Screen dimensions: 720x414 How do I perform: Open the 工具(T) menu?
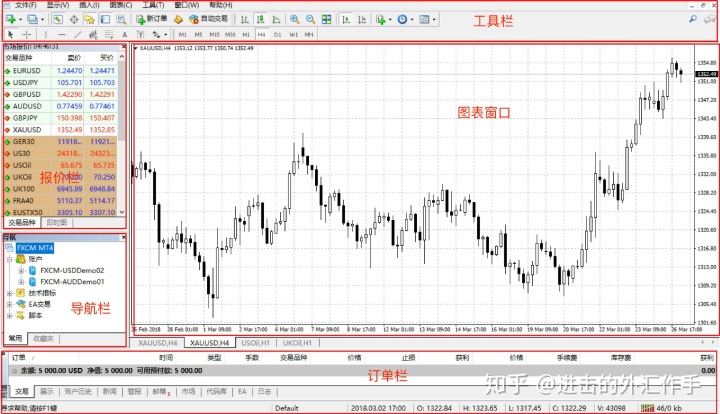(153, 5)
